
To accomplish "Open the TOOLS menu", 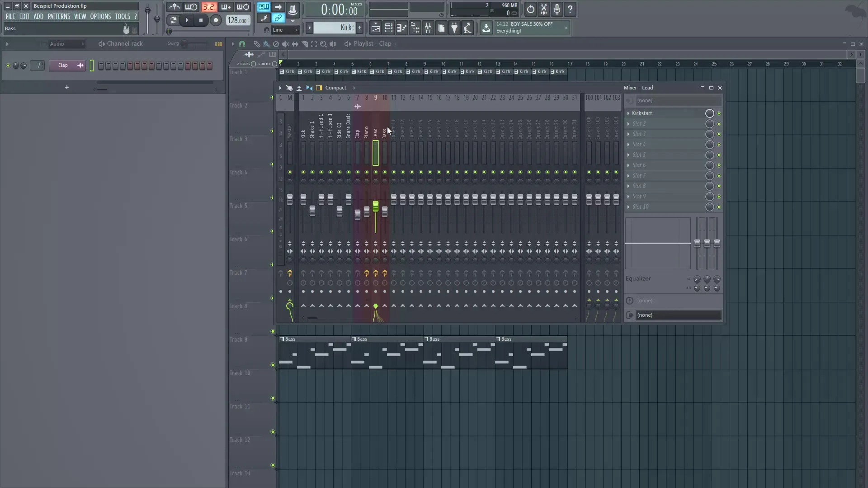I will (x=123, y=16).
